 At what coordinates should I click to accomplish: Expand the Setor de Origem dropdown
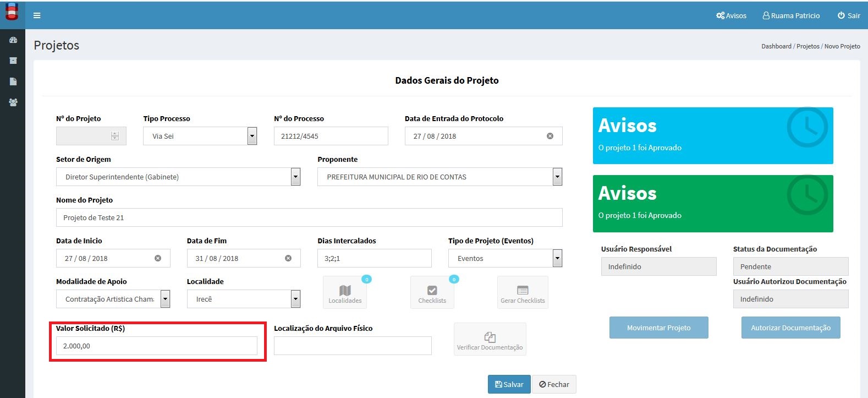tap(178, 177)
